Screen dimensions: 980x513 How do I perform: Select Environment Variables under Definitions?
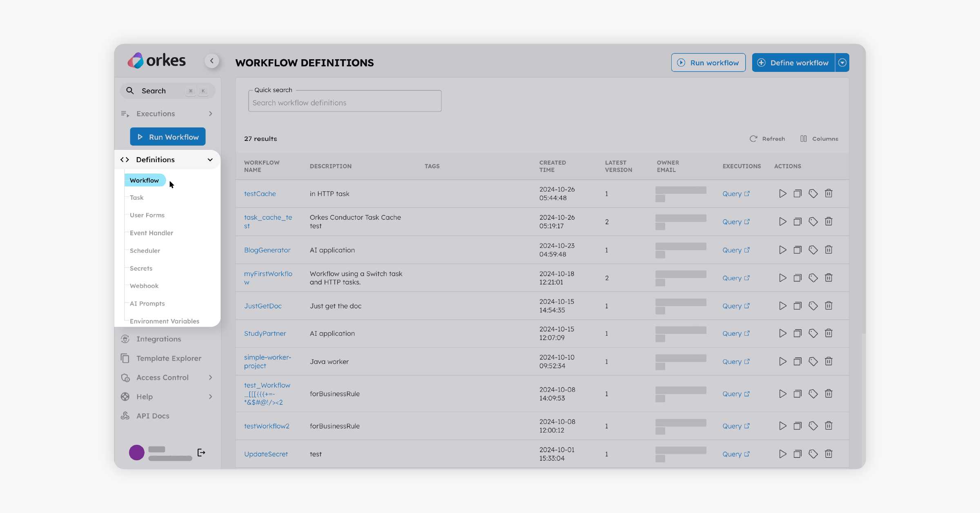click(x=165, y=321)
